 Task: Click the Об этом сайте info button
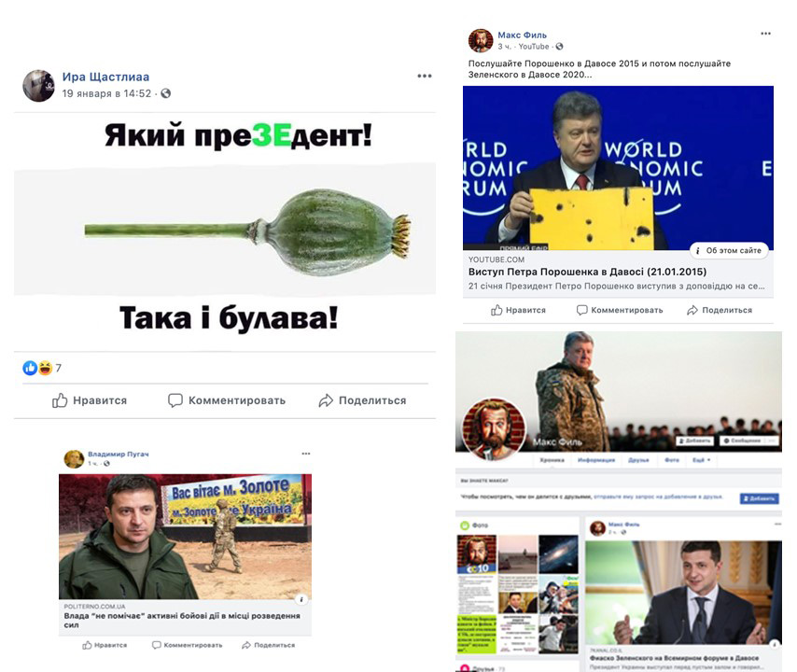coord(729,250)
